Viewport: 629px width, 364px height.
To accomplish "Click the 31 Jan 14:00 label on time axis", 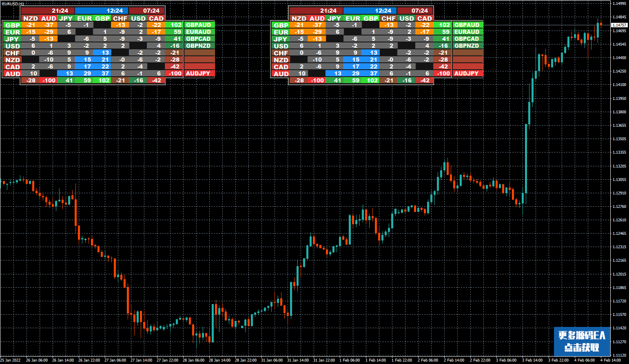I will pyautogui.click(x=298, y=360).
